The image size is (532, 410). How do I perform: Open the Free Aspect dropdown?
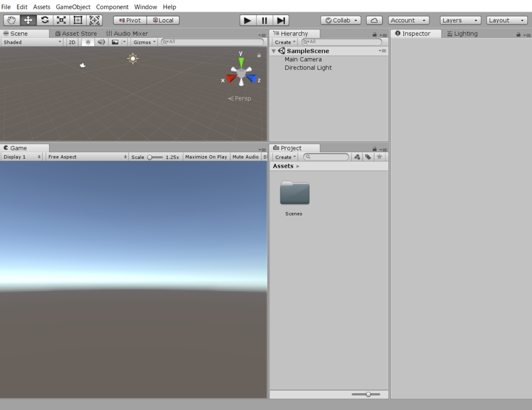point(87,157)
